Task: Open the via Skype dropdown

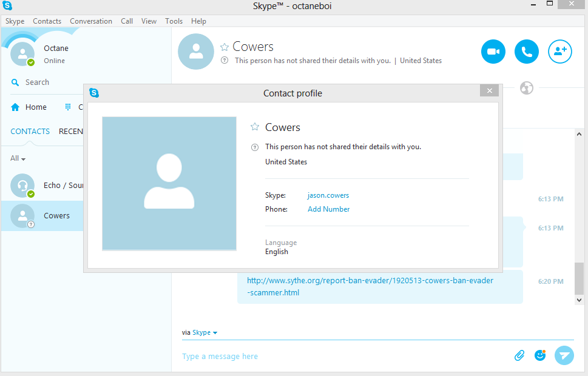Action: [204, 332]
